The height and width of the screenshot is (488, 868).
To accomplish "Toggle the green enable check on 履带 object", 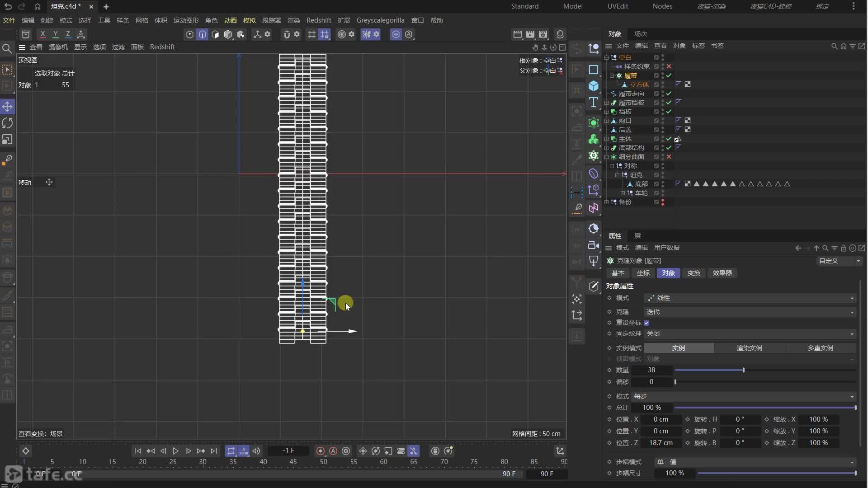I will 669,75.
